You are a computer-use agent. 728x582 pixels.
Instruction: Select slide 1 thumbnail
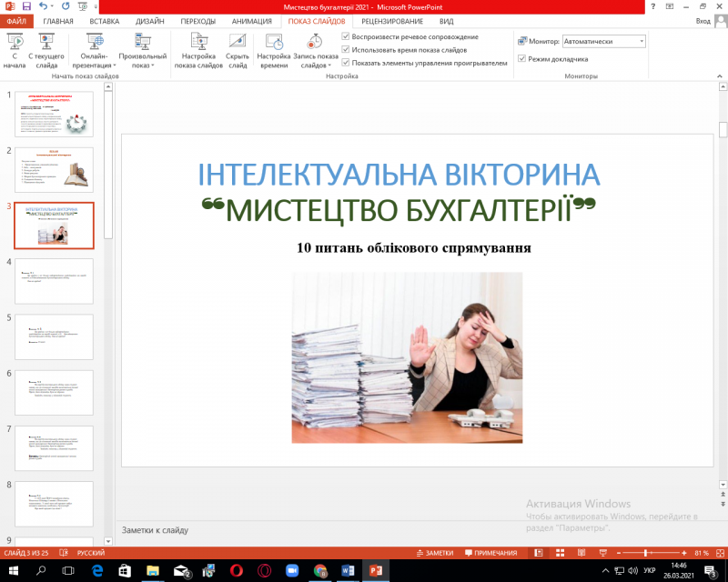[x=54, y=114]
